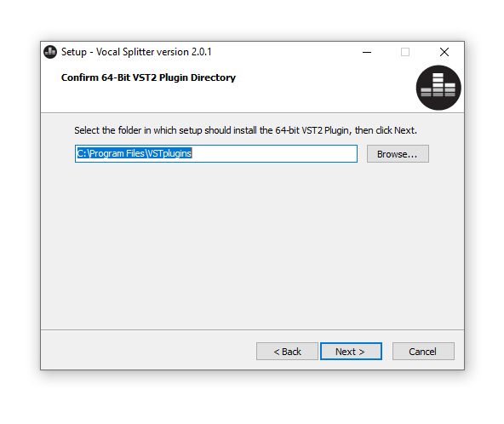Screen dimensions: 504x424
Task: Click the Vocal Splitter icon in the title bar
Action: (50, 52)
